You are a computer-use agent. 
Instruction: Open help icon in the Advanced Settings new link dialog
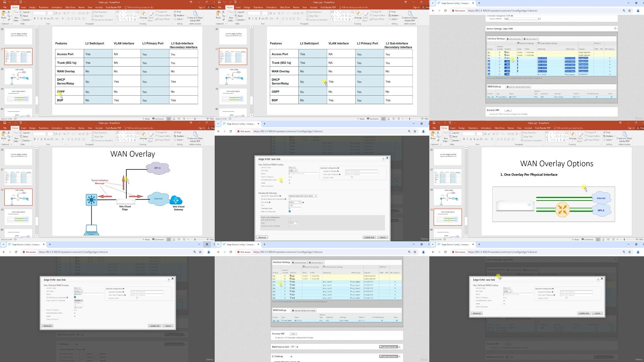pyautogui.click(x=383, y=159)
